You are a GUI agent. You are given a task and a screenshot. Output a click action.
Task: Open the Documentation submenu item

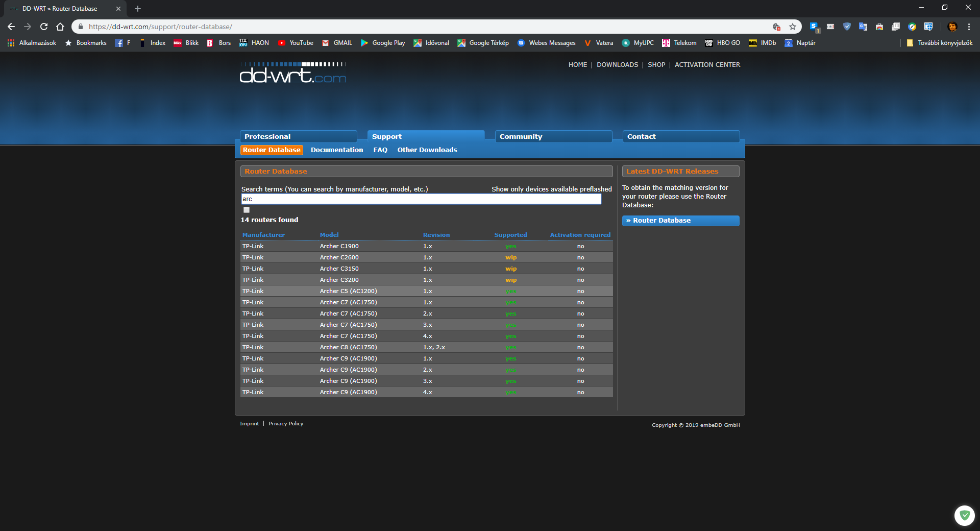point(337,150)
